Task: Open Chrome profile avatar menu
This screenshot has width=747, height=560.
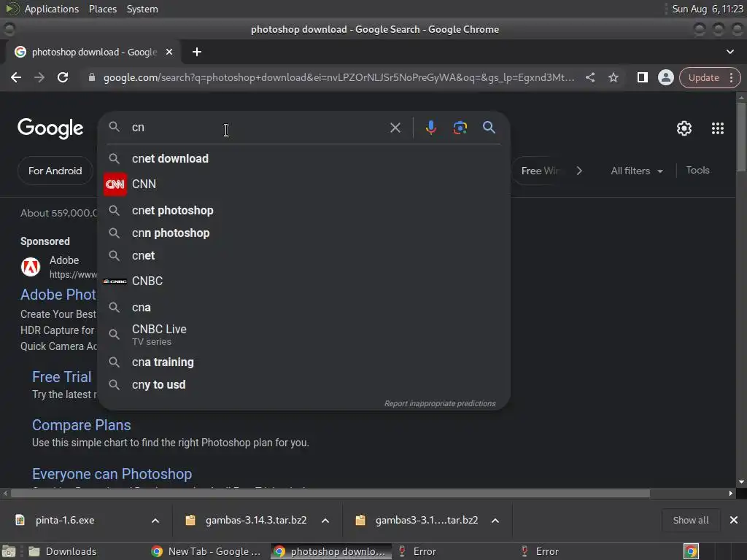Action: point(665,77)
